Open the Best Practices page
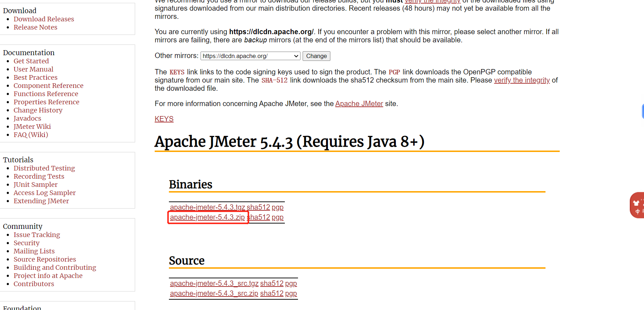The height and width of the screenshot is (310, 644). click(35, 77)
